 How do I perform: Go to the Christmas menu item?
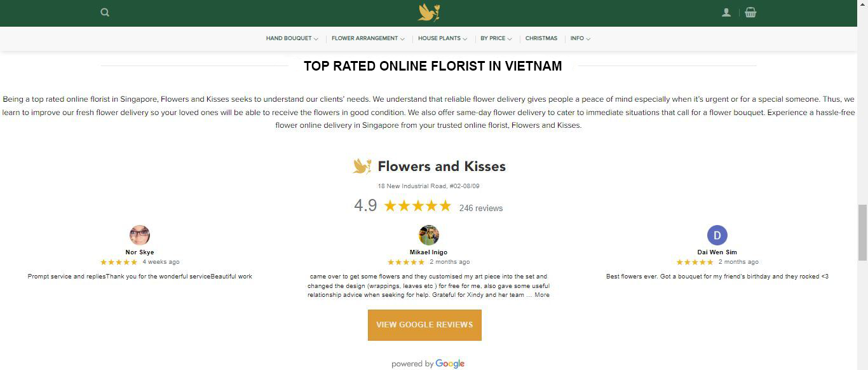pos(541,39)
